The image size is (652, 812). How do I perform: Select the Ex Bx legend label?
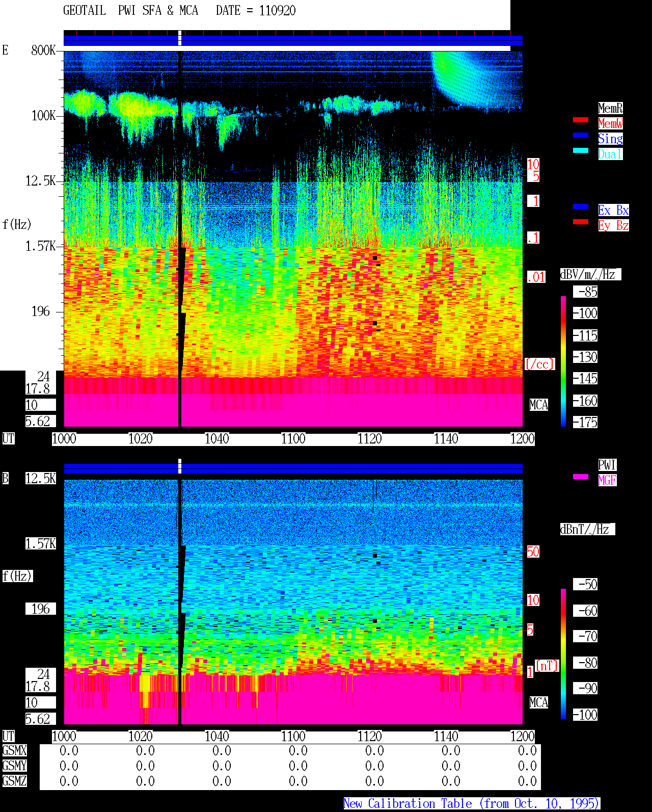[x=613, y=210]
